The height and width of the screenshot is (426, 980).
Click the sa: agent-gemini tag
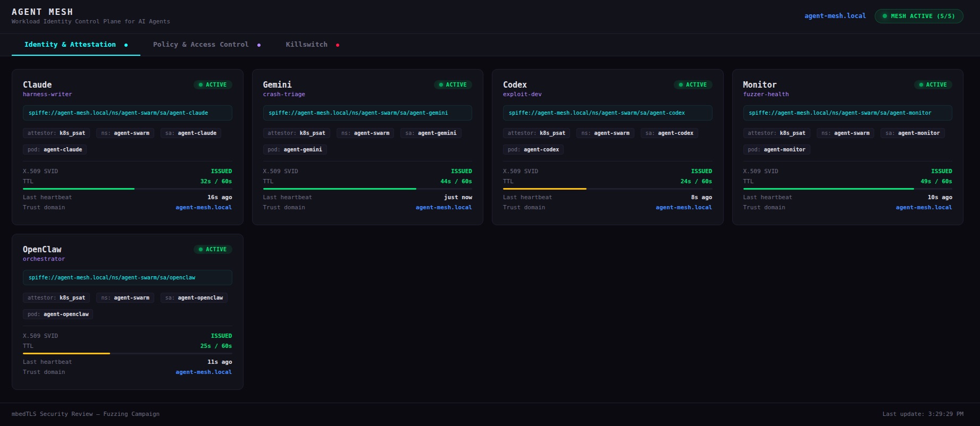coord(431,133)
